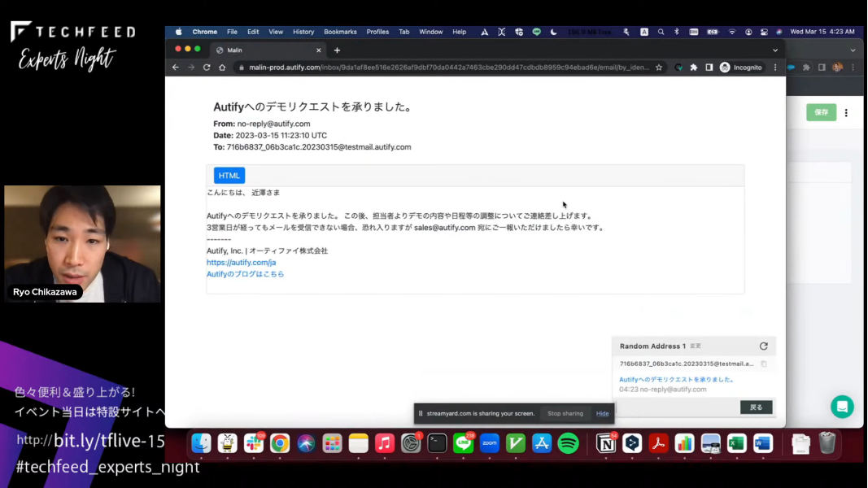Expand the tab search chevron
The height and width of the screenshot is (488, 868).
pos(775,50)
